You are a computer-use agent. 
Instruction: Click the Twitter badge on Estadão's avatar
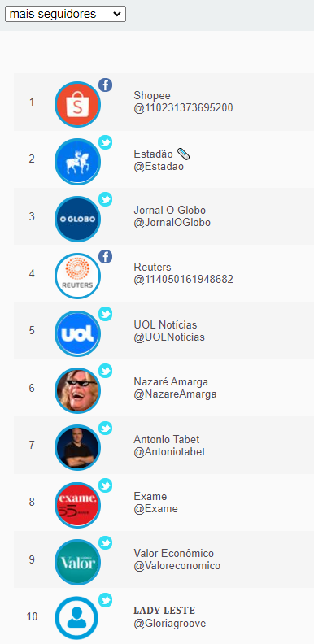tap(106, 142)
